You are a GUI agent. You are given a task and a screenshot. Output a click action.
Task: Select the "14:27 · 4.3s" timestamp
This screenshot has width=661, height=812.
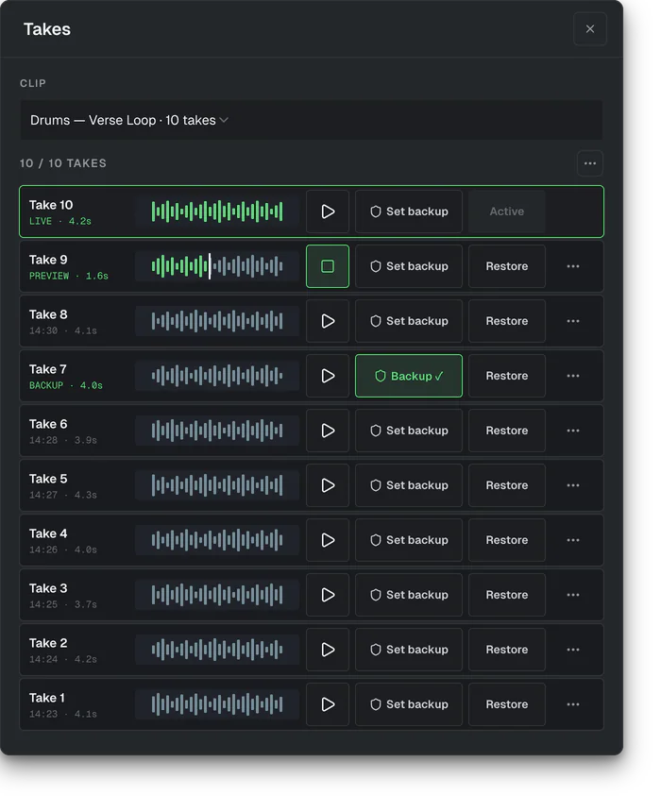[62, 495]
